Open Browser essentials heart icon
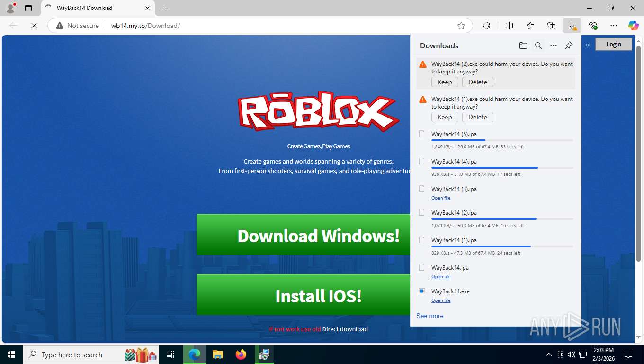Viewport: 644px width, 364px height. pos(593,26)
